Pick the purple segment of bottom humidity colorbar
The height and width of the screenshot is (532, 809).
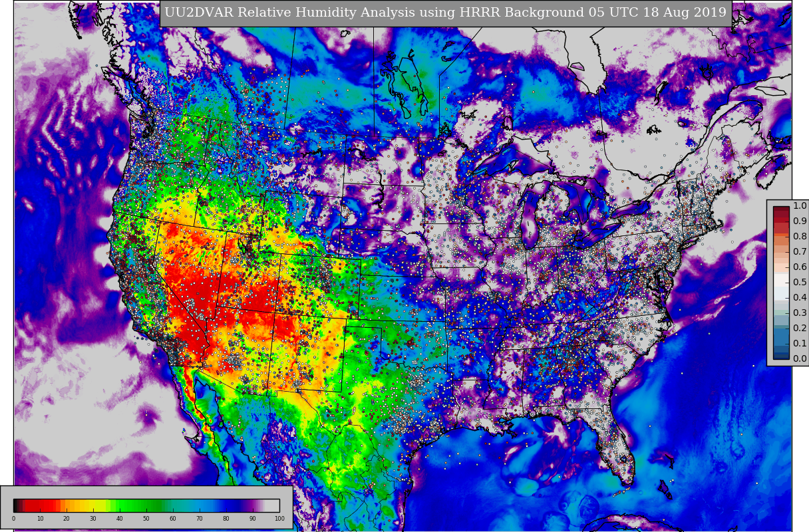click(253, 505)
